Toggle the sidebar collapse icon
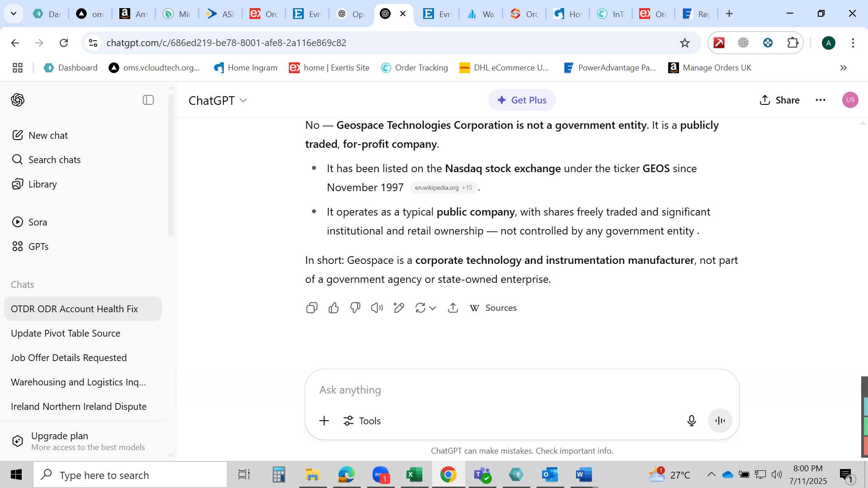868x488 pixels. tap(148, 100)
